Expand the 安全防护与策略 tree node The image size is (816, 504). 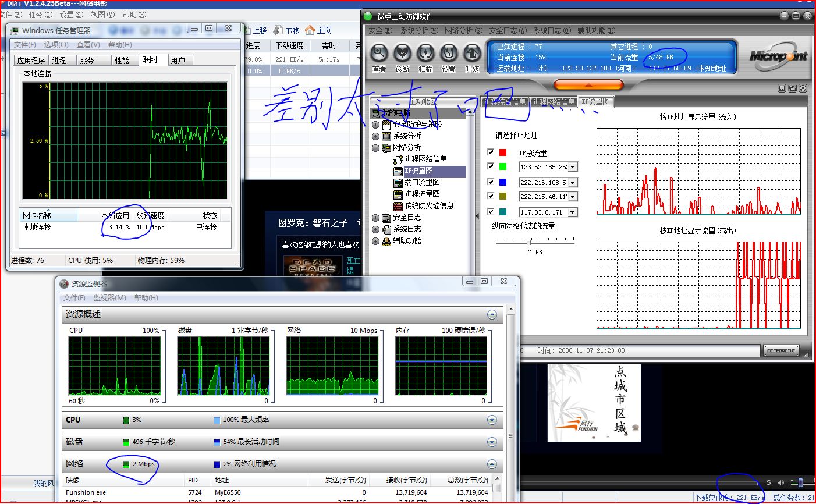click(375, 125)
